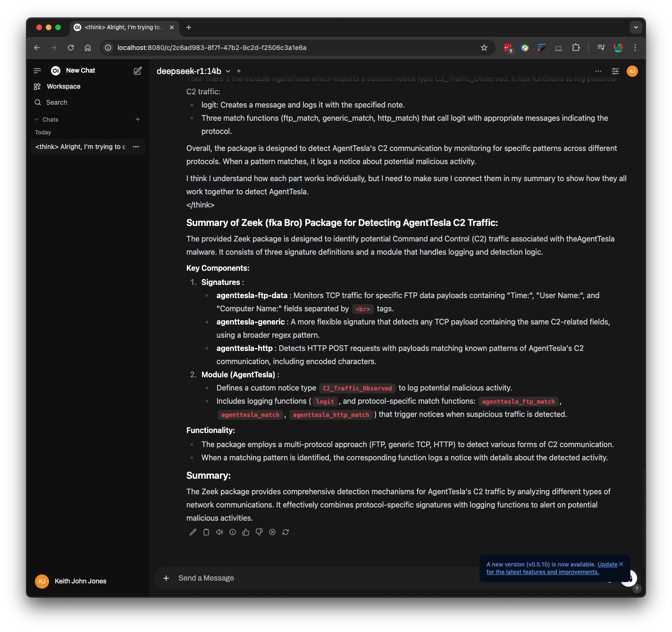Open the browser tab list dropdown
This screenshot has height=632, width=672.
(636, 27)
